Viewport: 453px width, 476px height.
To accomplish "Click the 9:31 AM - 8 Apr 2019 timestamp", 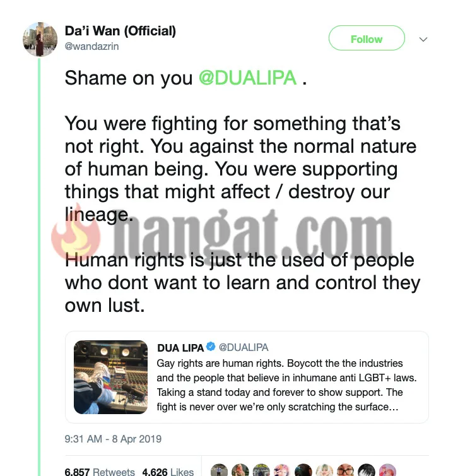I will pos(113,439).
